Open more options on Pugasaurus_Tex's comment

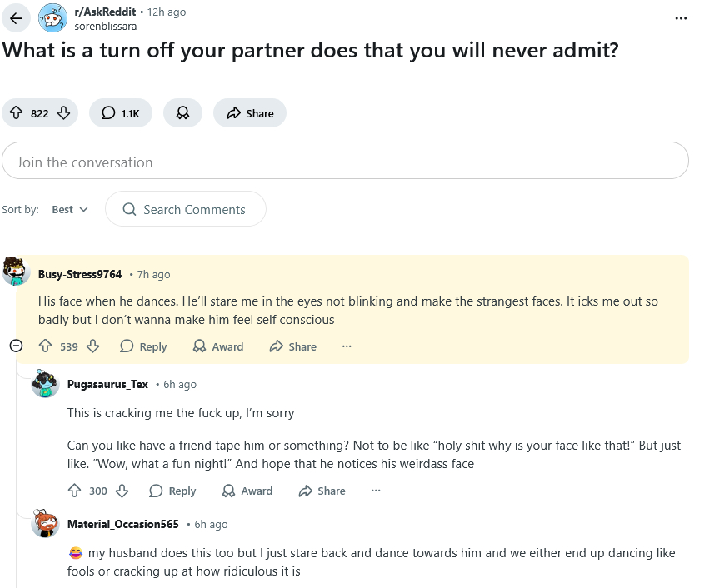pyautogui.click(x=376, y=491)
